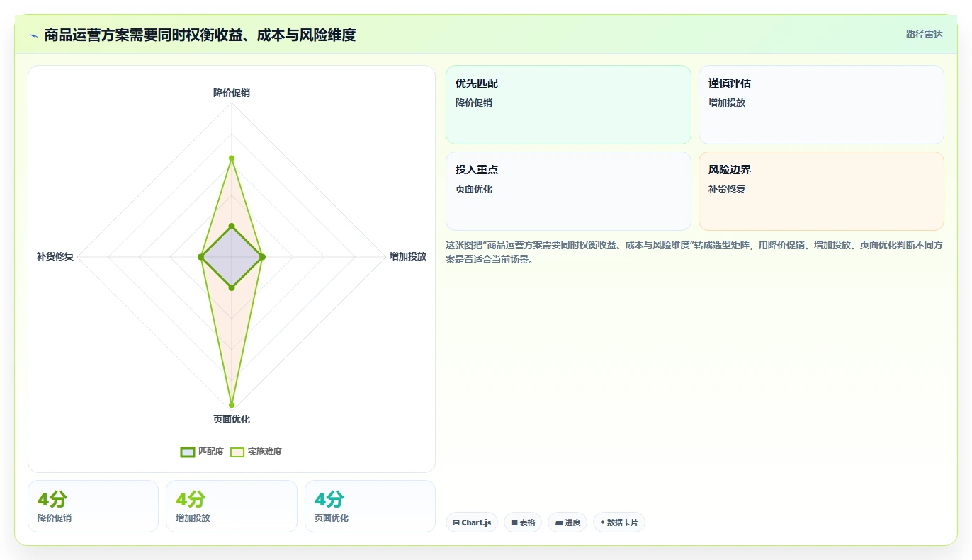Click the 页面优化 text in 投入重点 card
This screenshot has height=560, width=972.
click(x=474, y=189)
